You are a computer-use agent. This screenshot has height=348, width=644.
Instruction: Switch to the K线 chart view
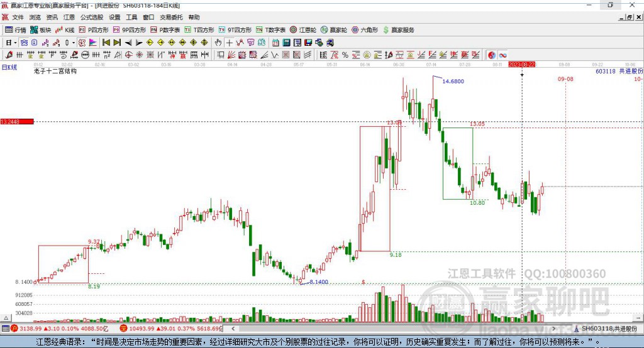tap(65, 30)
